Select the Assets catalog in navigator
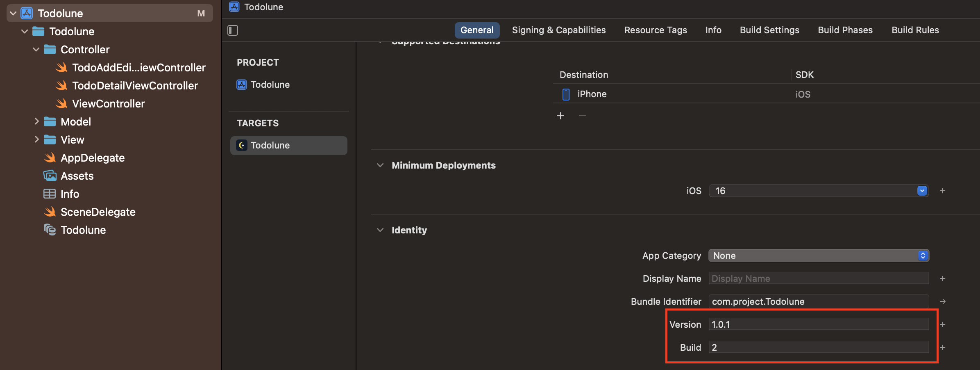The image size is (980, 370). [77, 176]
